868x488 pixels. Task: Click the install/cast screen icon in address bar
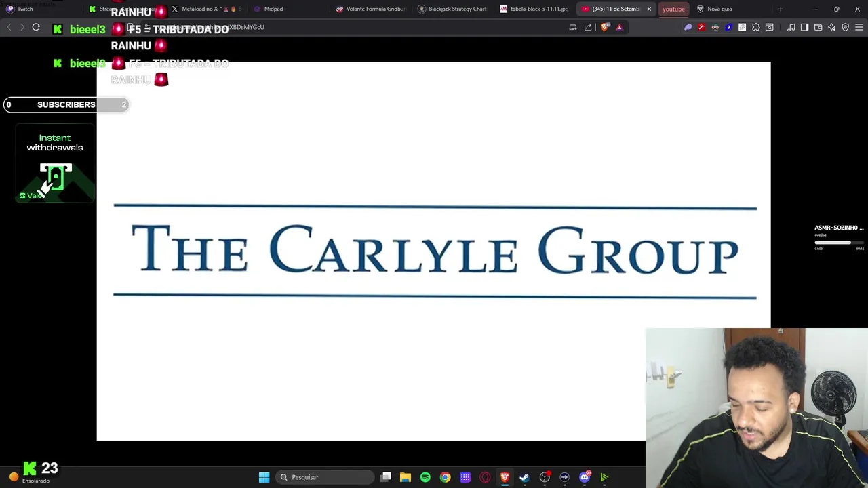pos(573,27)
